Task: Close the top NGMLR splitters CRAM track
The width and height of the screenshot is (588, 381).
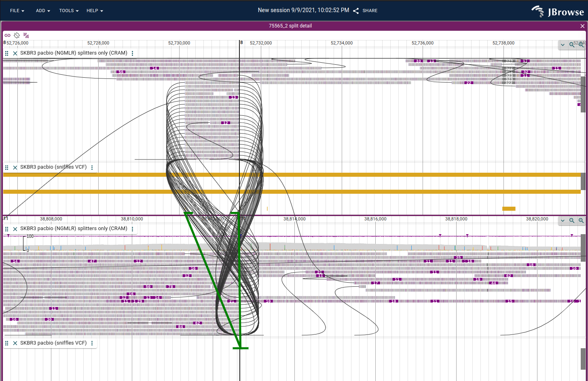Action: click(x=15, y=53)
